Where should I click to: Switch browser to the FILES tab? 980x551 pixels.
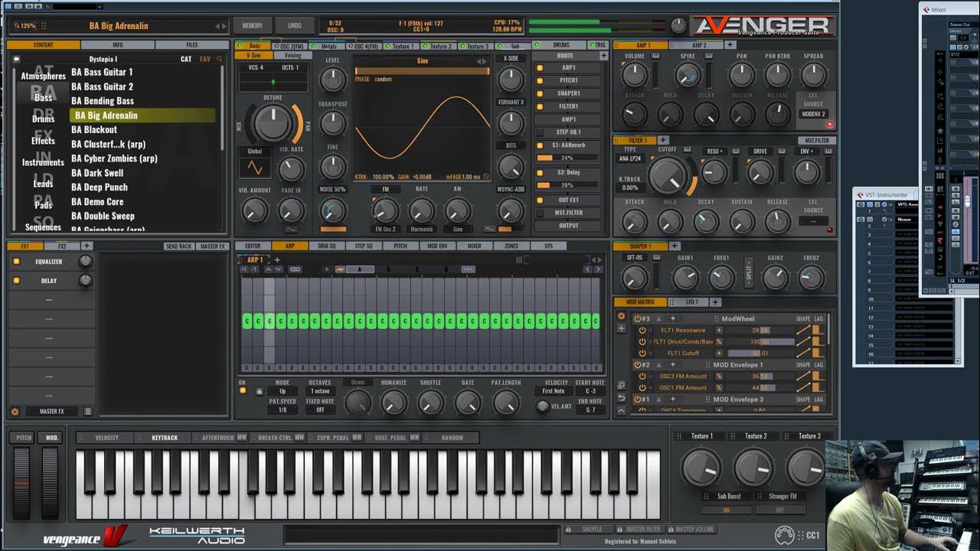(191, 45)
